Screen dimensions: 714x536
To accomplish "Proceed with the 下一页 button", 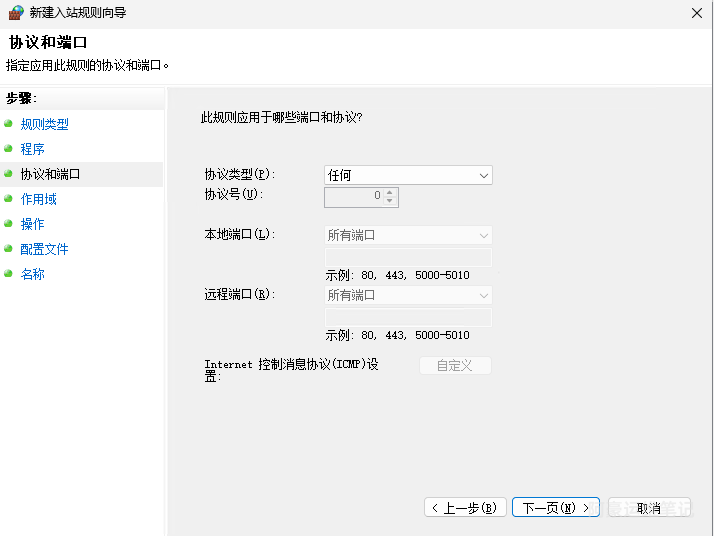I will (x=555, y=508).
